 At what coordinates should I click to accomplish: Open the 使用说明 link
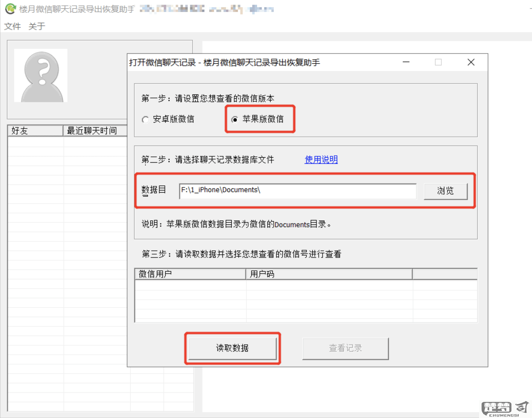tap(321, 160)
